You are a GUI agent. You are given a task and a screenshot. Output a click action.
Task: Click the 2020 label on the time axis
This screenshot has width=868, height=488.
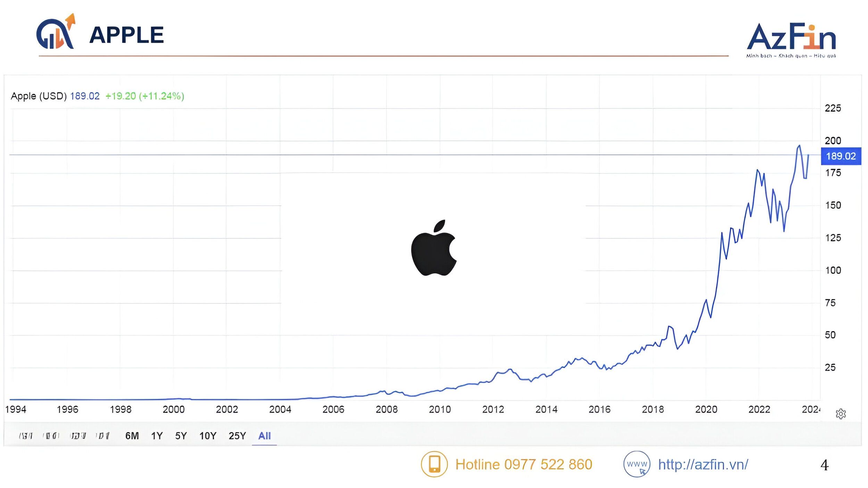[706, 410]
